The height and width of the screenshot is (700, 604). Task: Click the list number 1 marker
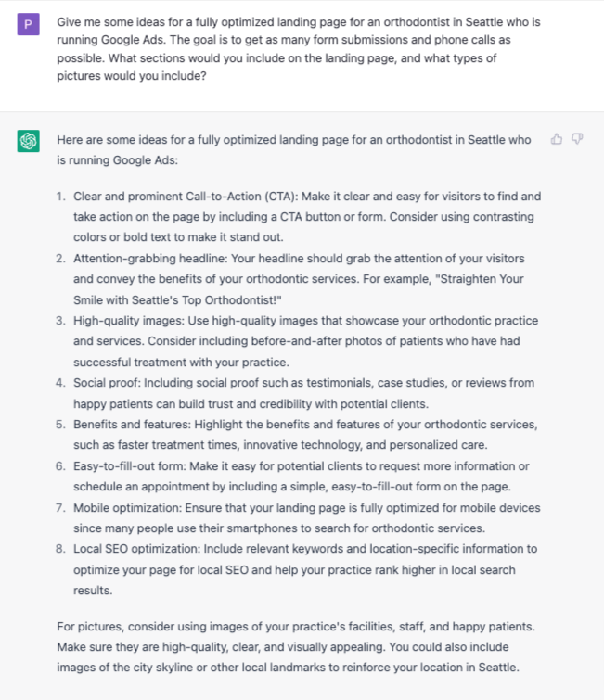click(x=60, y=197)
